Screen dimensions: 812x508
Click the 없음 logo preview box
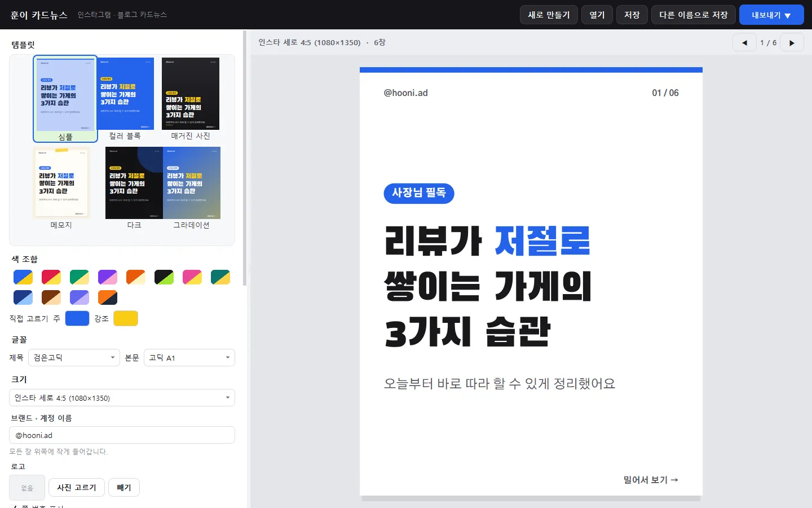coord(27,488)
